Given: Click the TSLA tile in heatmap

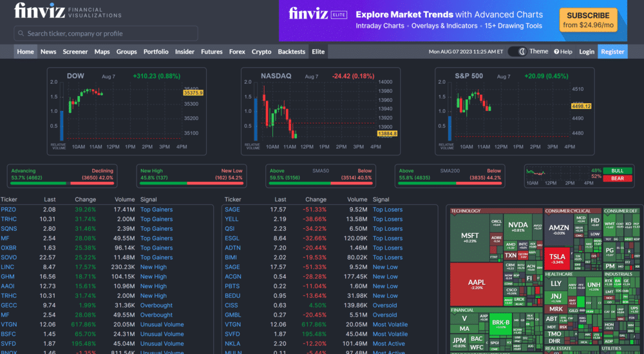Looking at the screenshot, I should point(557,258).
